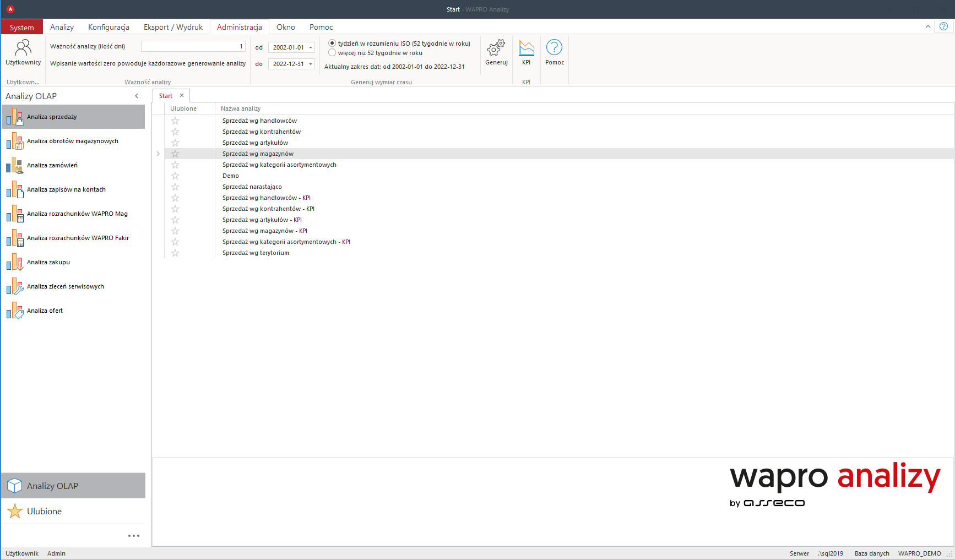Open the Konfiguracja ribbon tab

[x=108, y=27]
